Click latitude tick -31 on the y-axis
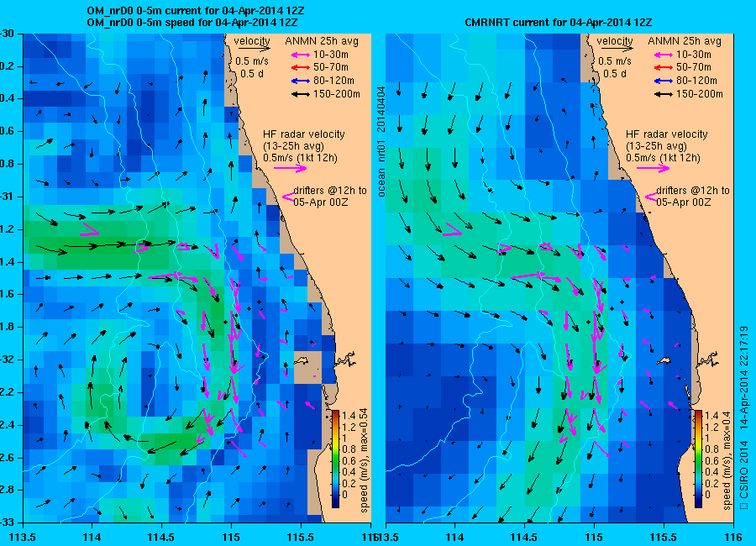Viewport: 756px width, 546px height. (8, 197)
